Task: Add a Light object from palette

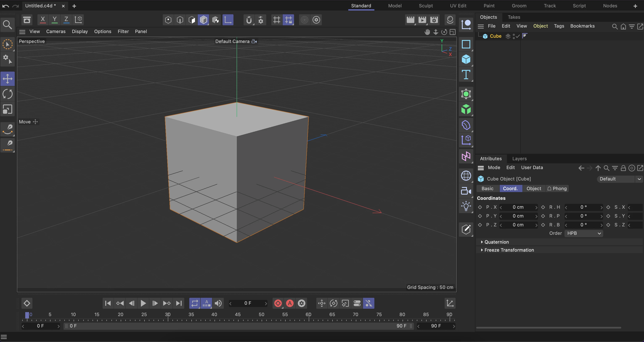Action: (466, 206)
